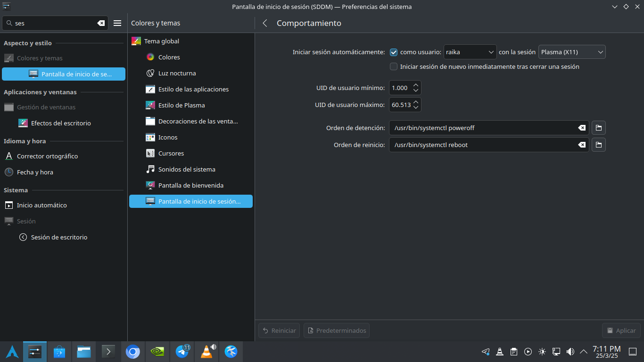The image size is (644, 362).
Task: Select Estilo de las aplicaciones
Action: coord(191,89)
